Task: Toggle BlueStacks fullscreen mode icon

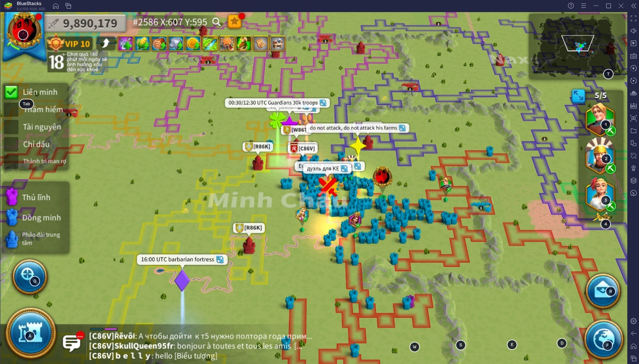Action: pyautogui.click(x=633, y=18)
